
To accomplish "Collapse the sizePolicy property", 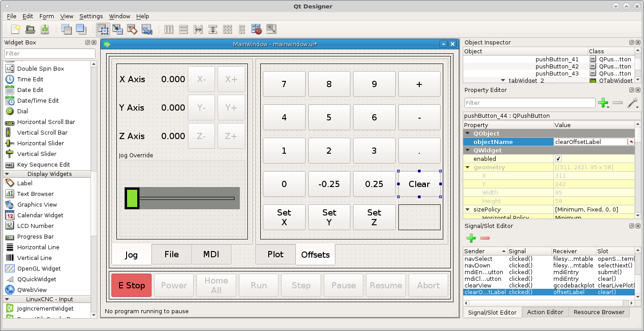I will [468, 210].
